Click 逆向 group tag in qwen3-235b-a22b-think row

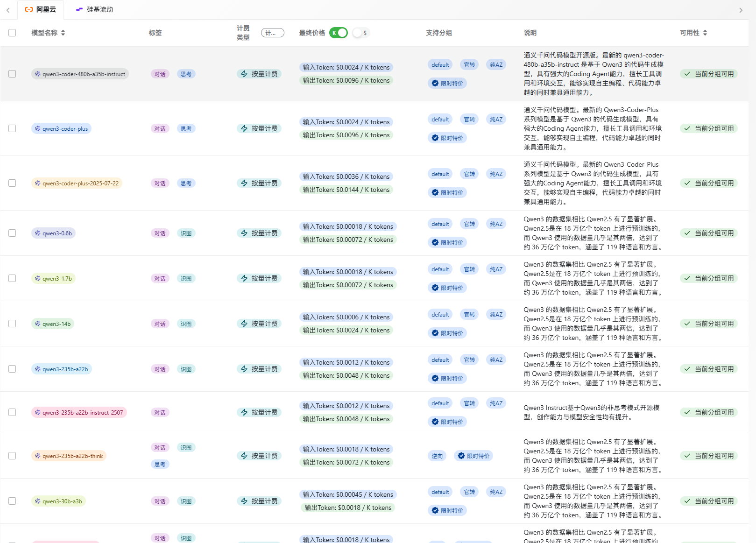[x=437, y=456]
